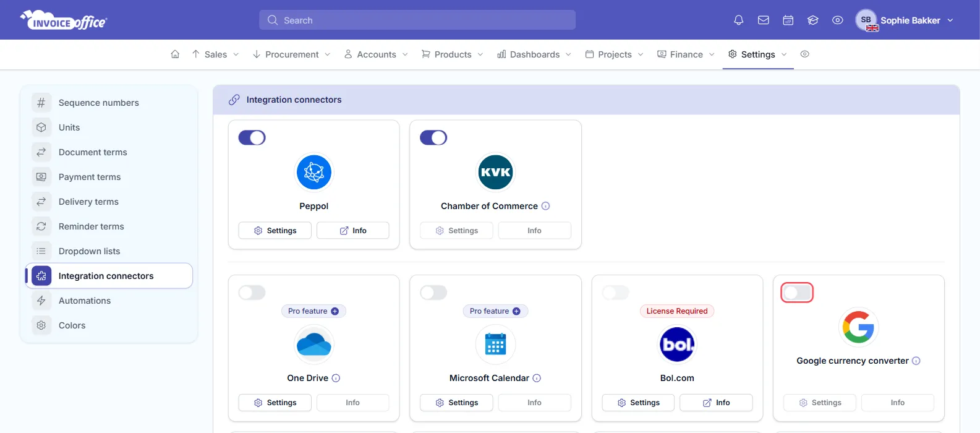
Task: Enable the Google currency converter toggle
Action: pyautogui.click(x=797, y=293)
